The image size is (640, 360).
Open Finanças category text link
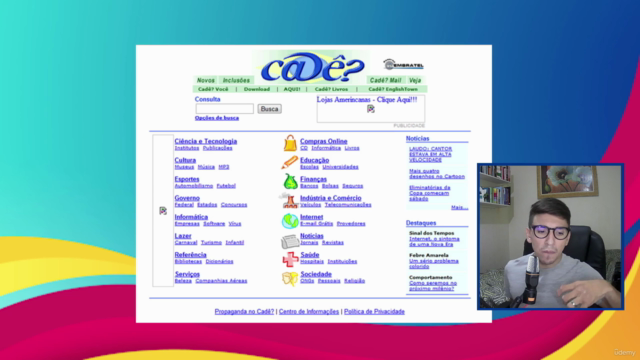click(313, 179)
